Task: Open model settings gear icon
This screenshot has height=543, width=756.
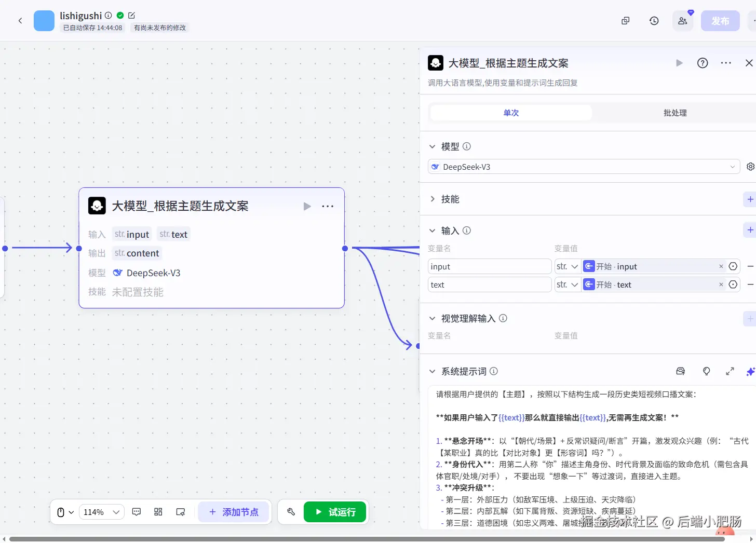Action: 750,167
